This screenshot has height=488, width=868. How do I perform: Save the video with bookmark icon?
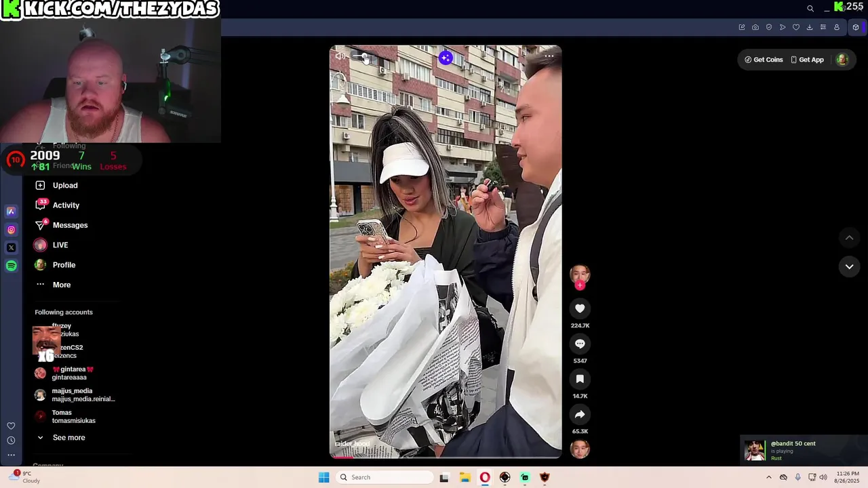coord(580,379)
